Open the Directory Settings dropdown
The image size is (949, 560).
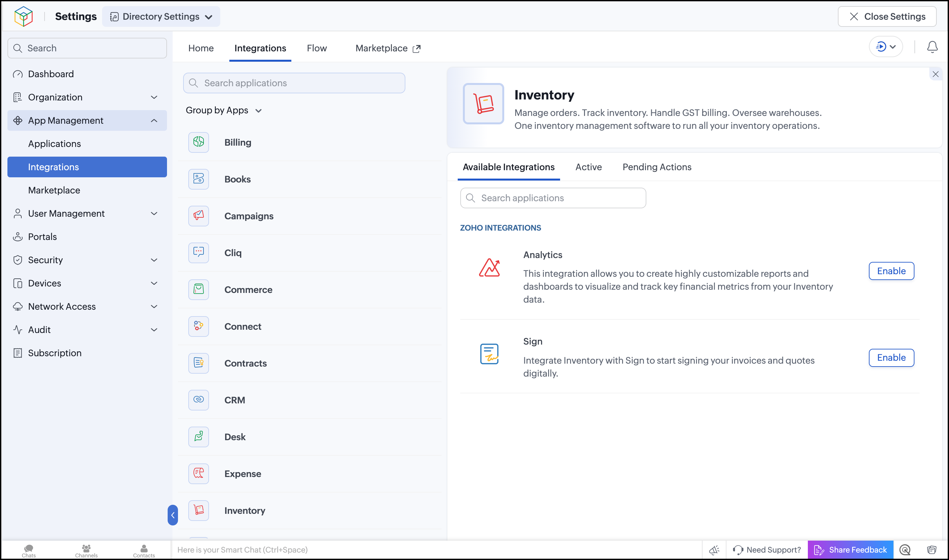click(x=161, y=16)
